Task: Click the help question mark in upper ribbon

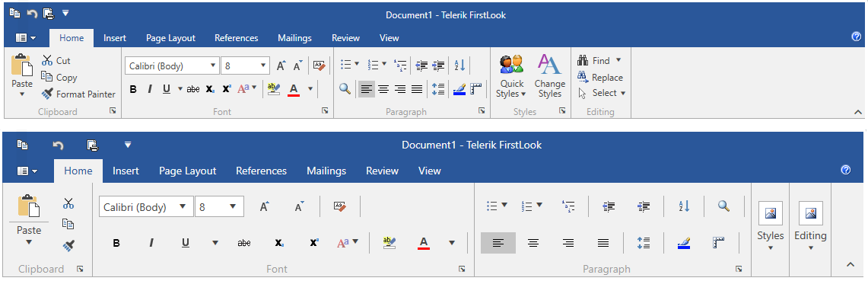Action: [x=856, y=37]
